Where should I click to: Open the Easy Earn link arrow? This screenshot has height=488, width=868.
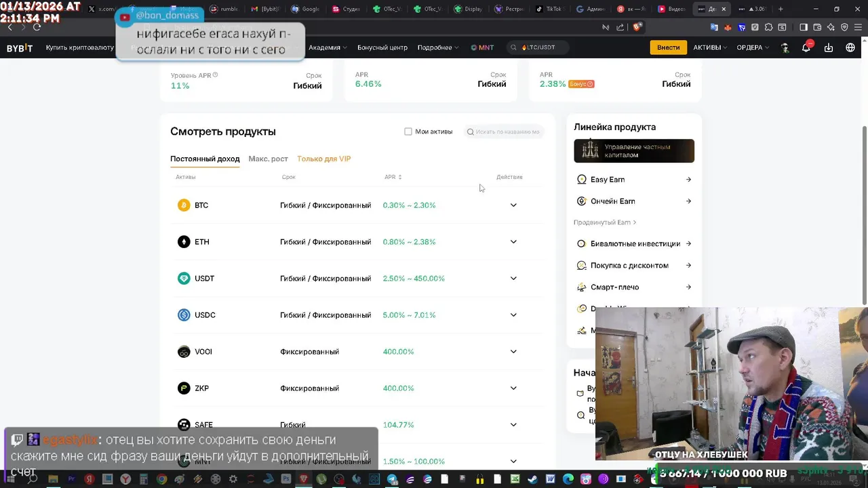pos(688,180)
